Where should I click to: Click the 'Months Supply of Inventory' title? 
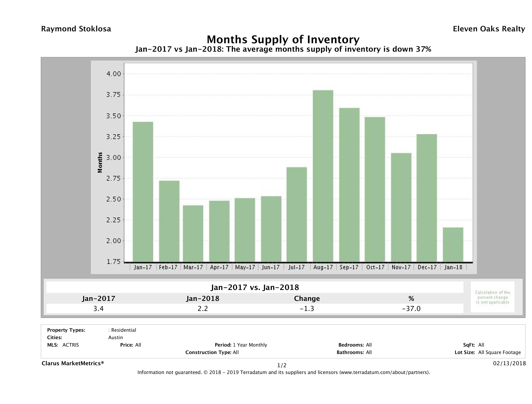click(x=283, y=39)
